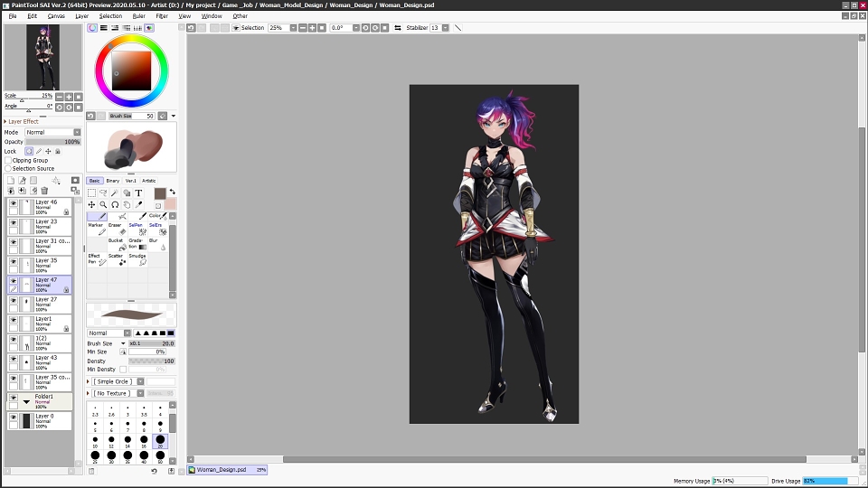Image resolution: width=868 pixels, height=488 pixels.
Task: Open the Filter menu
Action: click(x=162, y=16)
